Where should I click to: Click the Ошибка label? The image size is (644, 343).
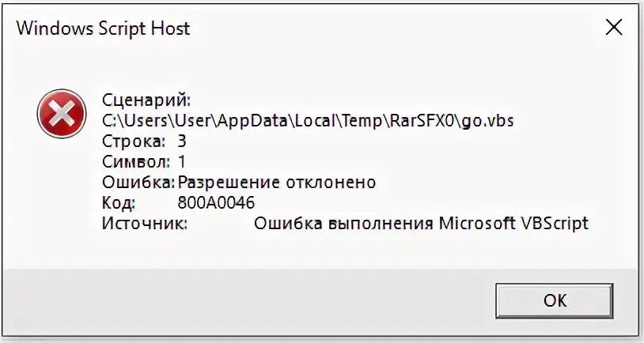[x=138, y=183]
